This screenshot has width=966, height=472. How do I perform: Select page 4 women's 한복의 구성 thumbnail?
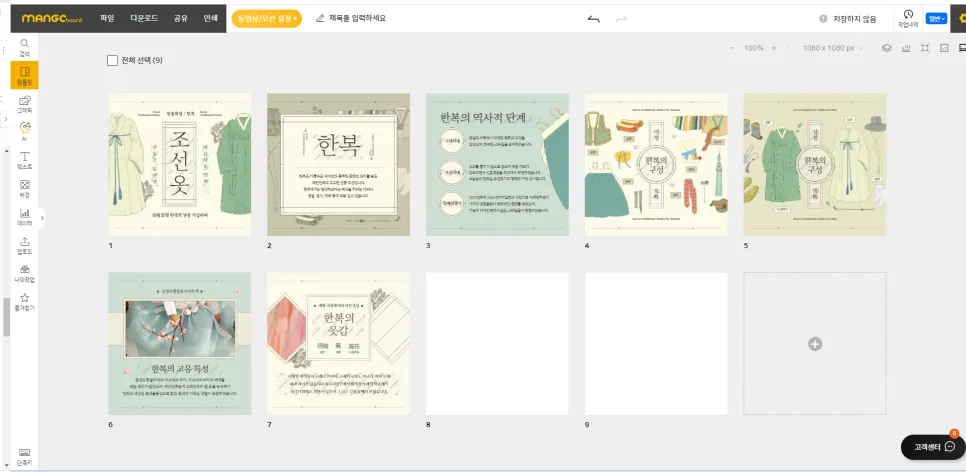point(656,165)
